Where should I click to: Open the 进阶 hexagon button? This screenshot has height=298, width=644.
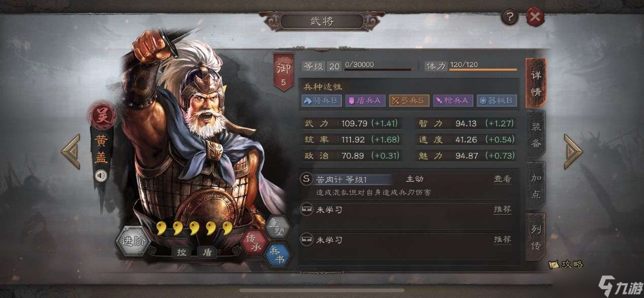[x=133, y=241]
